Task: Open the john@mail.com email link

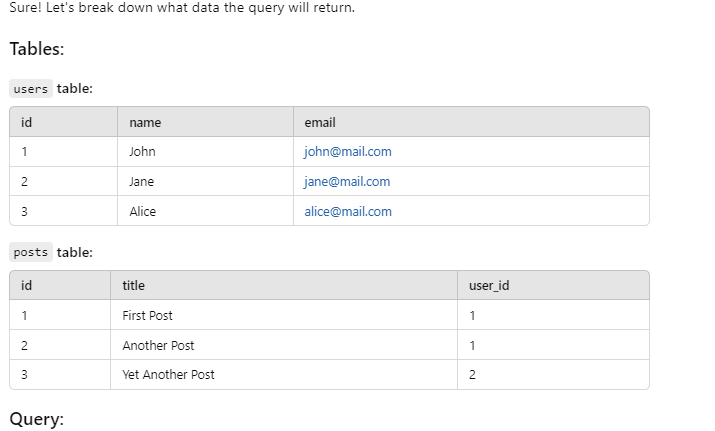Action: coord(347,152)
